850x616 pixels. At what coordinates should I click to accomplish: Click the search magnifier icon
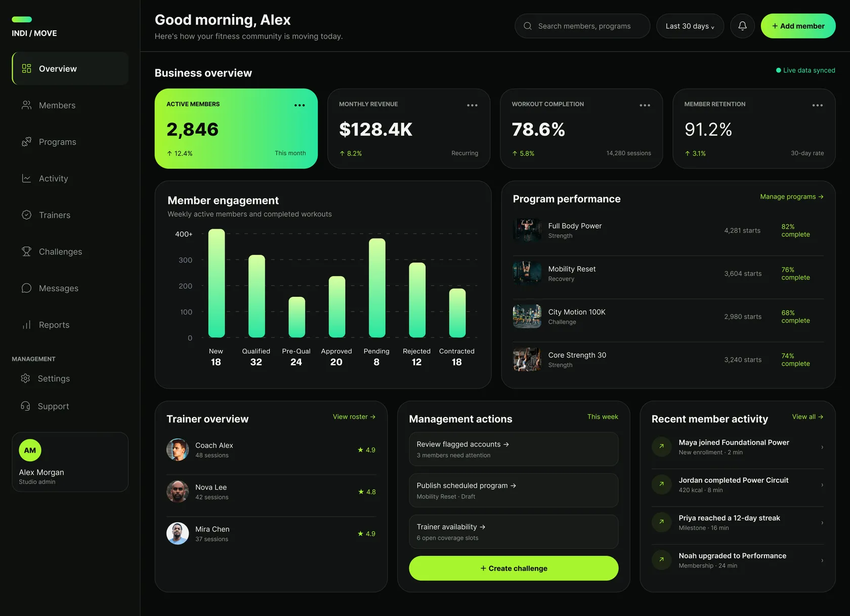528,26
